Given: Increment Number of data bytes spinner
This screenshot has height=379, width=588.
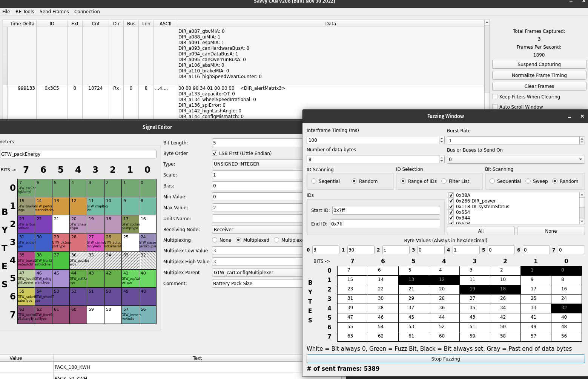Looking at the screenshot, I should [x=442, y=157].
